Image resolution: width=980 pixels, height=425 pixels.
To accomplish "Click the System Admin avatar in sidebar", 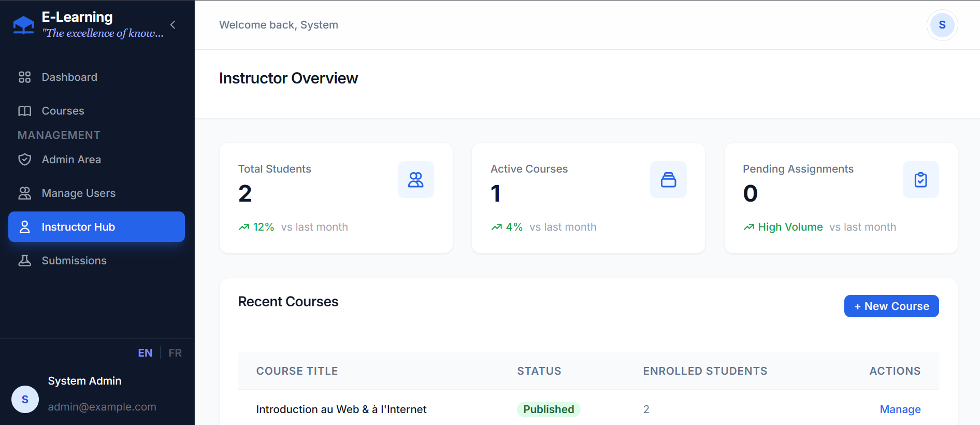I will click(25, 400).
